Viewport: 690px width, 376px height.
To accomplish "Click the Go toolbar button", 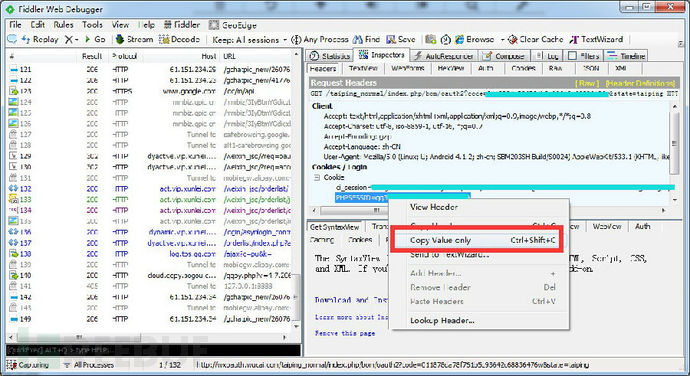I will [x=95, y=39].
